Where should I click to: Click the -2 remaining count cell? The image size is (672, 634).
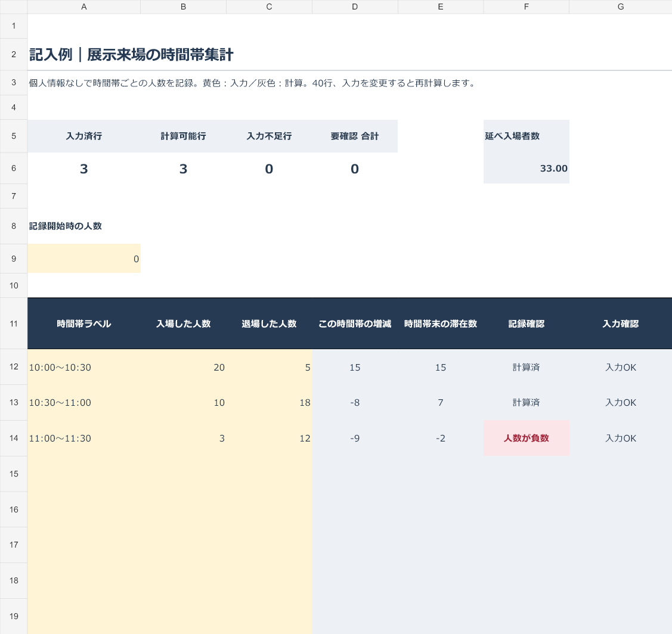[441, 438]
